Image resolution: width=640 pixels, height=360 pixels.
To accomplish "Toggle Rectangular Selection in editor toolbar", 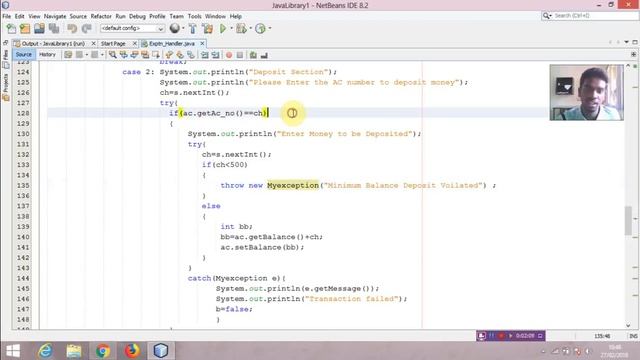I will tap(156, 55).
